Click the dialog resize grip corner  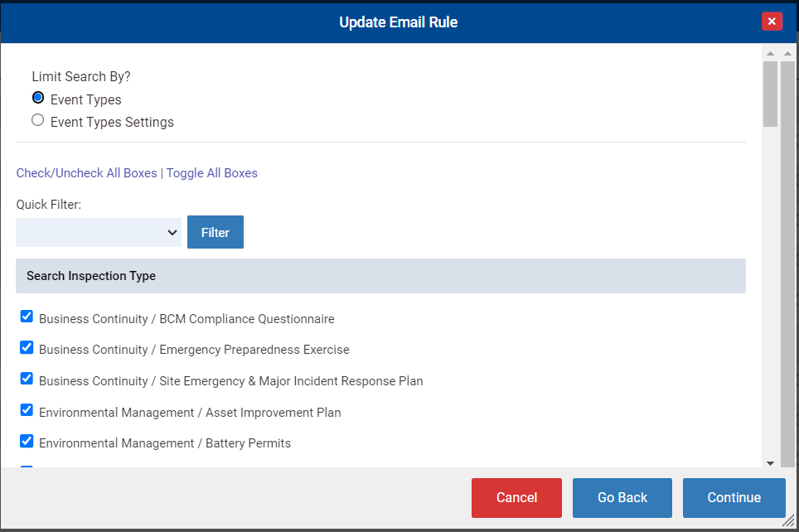click(x=788, y=520)
